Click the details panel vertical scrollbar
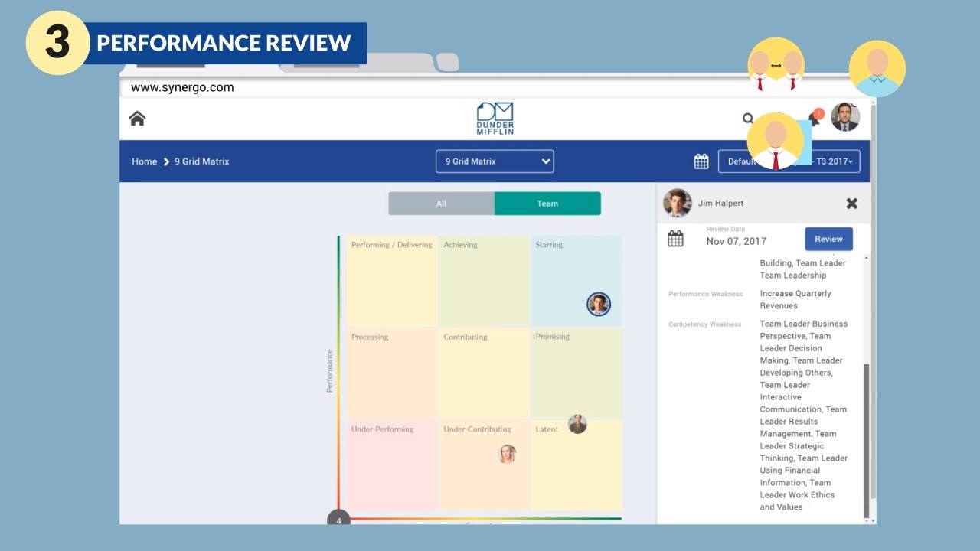980x551 pixels. pos(866,440)
